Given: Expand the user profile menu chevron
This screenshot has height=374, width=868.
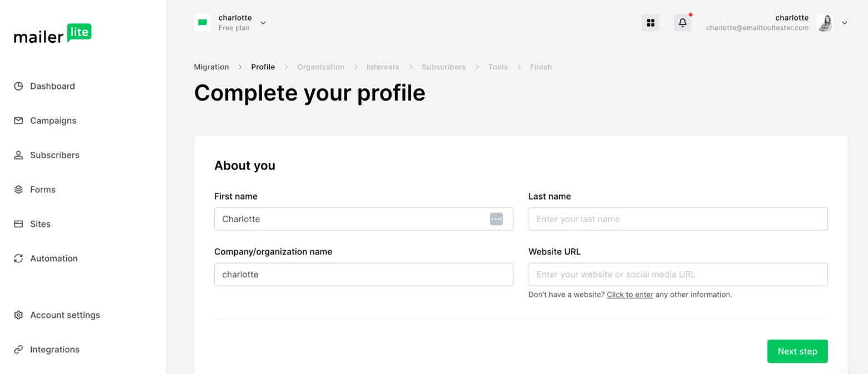Looking at the screenshot, I should [845, 23].
